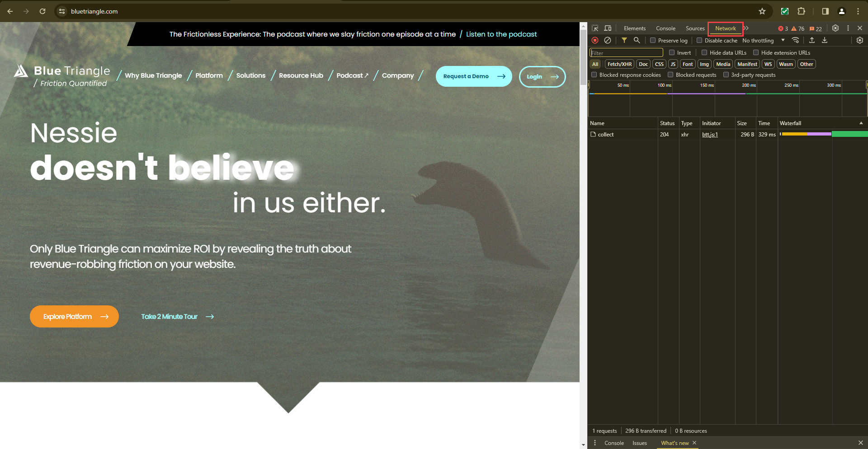Screen dimensions: 868x449
Task: Click the warnings count triangle badge
Action: pyautogui.click(x=797, y=28)
